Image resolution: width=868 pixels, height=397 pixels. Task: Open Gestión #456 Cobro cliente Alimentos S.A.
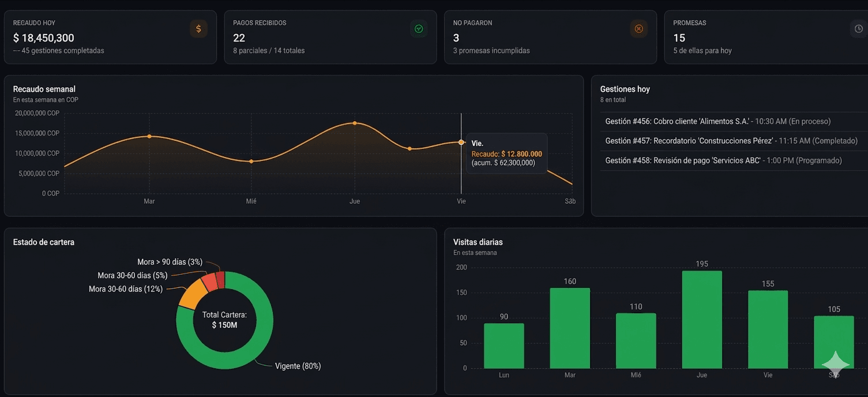(x=717, y=121)
